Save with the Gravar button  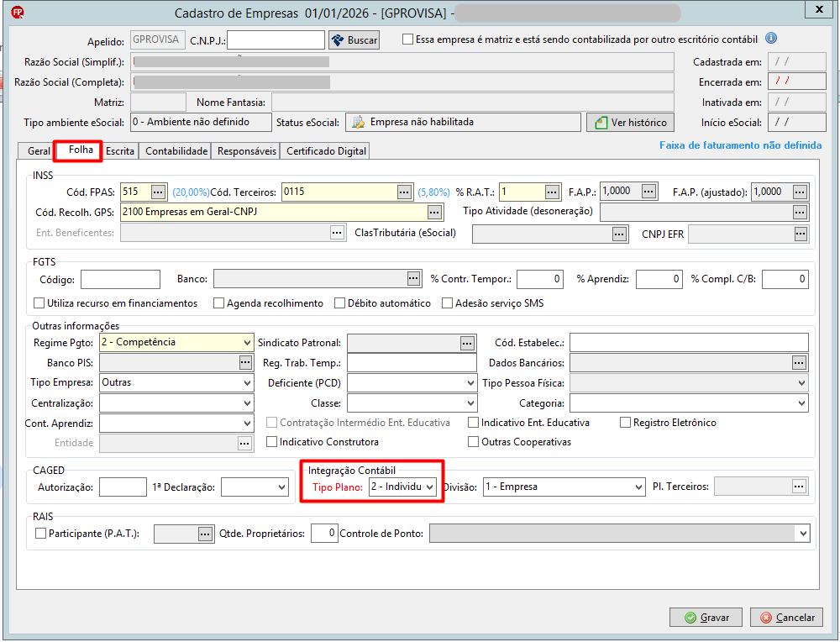point(706,618)
